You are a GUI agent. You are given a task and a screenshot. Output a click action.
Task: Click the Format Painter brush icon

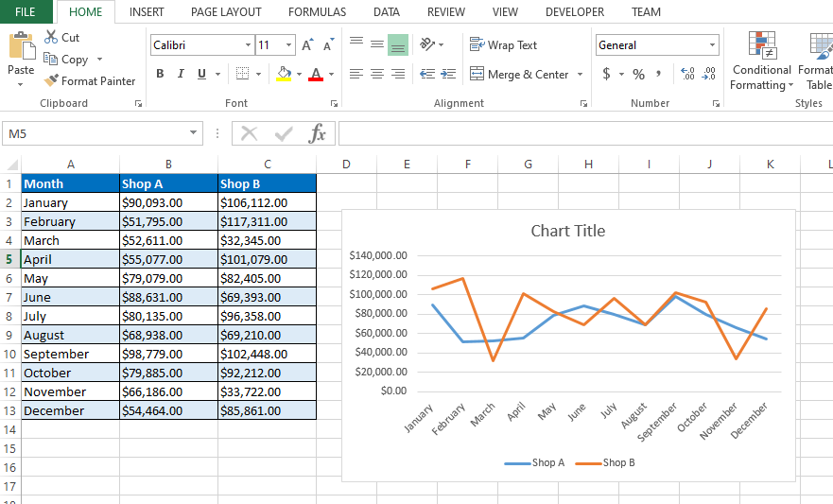(51, 81)
